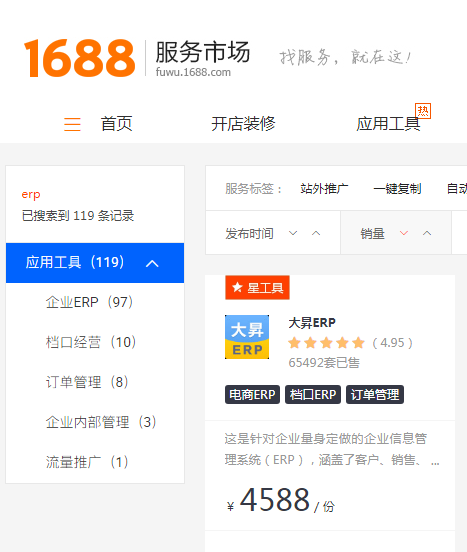This screenshot has width=467, height=552.
Task: Click the fuwu.1688.com URL text
Action: pos(193,72)
